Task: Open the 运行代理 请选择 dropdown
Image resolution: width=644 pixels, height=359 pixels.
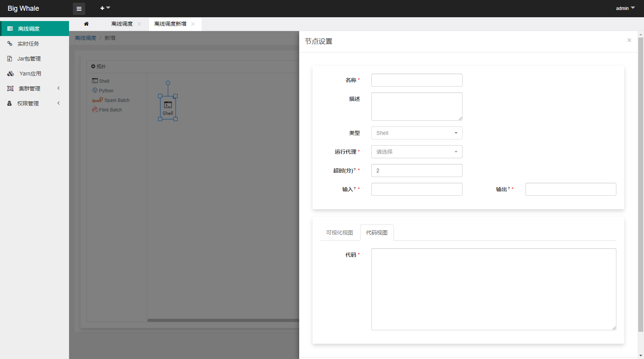Action: click(417, 152)
